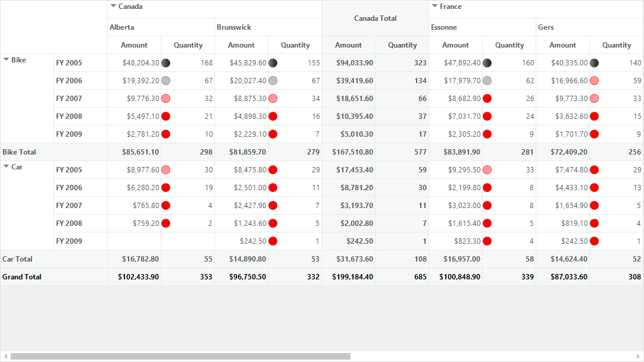
Task: Click the red indicator beside $6,280.20
Action: [166, 188]
